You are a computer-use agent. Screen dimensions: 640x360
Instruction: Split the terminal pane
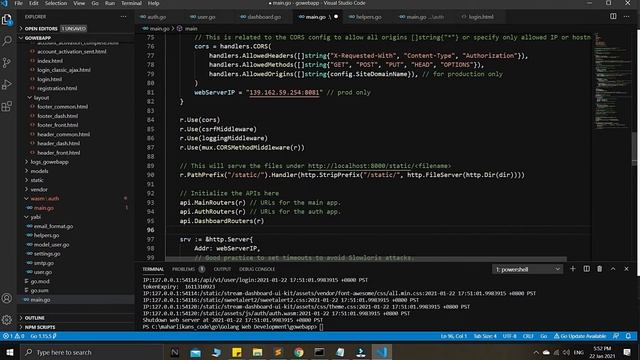pos(587,269)
